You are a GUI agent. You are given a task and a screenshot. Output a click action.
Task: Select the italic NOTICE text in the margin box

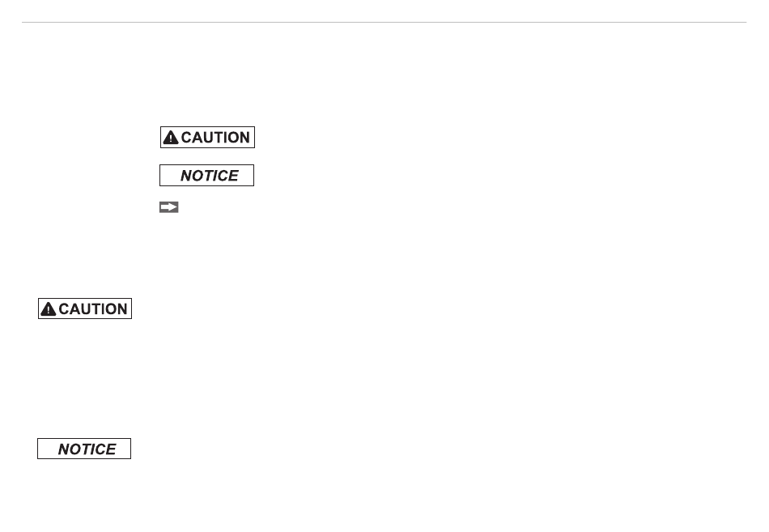point(87,449)
